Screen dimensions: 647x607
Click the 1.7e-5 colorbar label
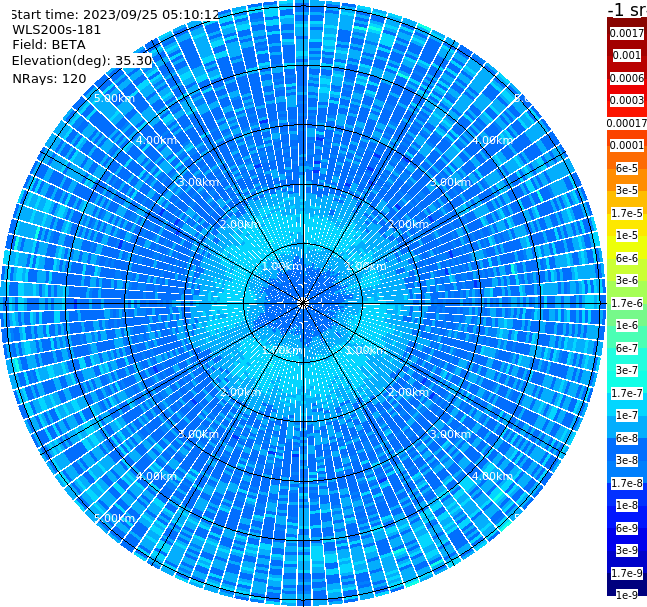627,213
